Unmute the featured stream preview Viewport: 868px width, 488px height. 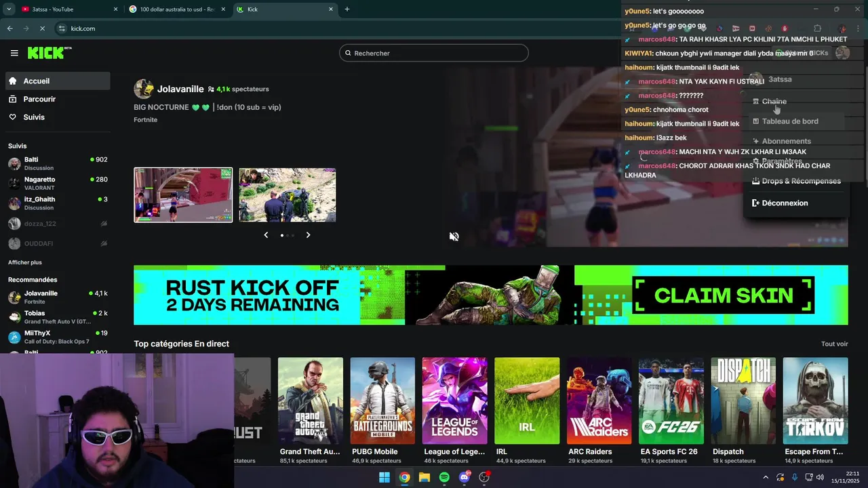(x=454, y=237)
